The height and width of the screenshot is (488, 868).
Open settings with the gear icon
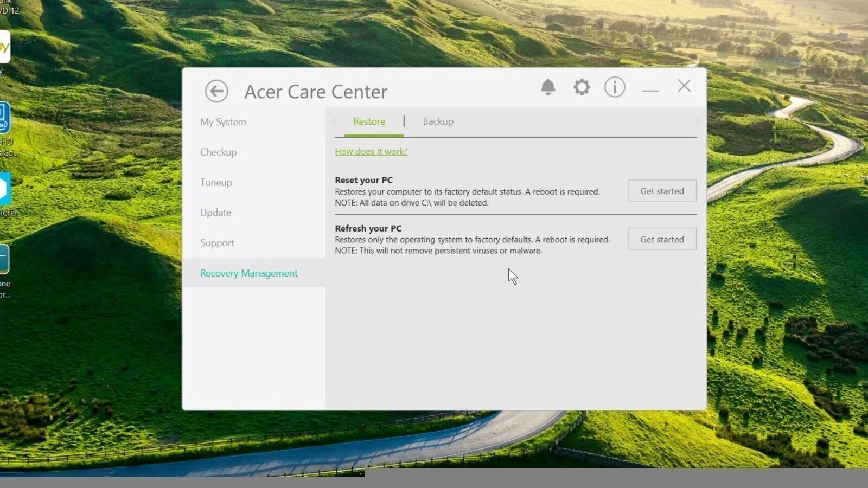pos(582,87)
